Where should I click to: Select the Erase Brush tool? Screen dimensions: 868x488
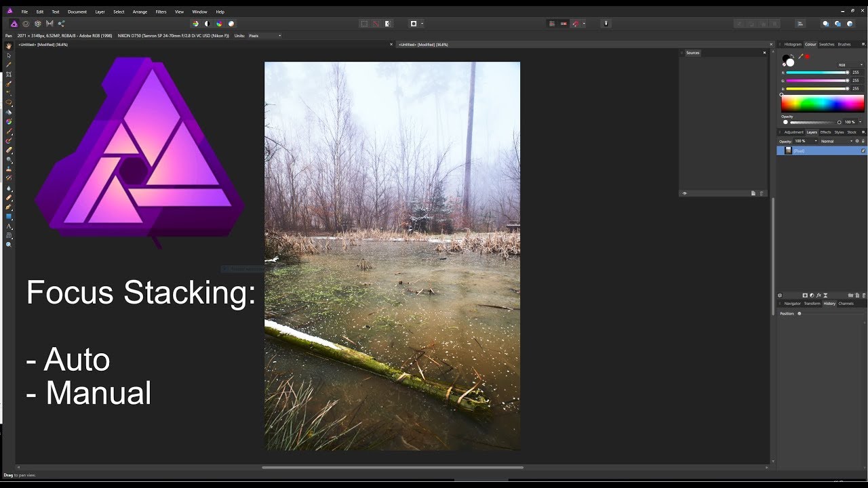9,150
